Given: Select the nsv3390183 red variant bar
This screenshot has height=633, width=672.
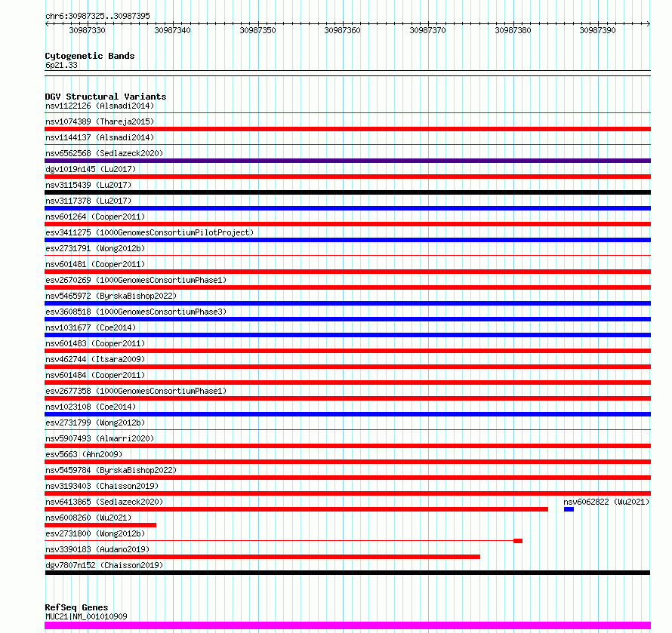Looking at the screenshot, I should pyautogui.click(x=262, y=557).
